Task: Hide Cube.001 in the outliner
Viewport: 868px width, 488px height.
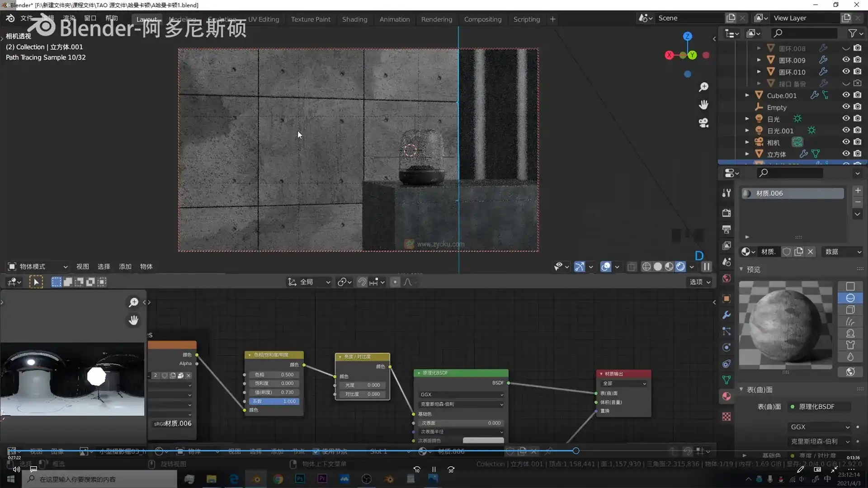Action: point(846,95)
